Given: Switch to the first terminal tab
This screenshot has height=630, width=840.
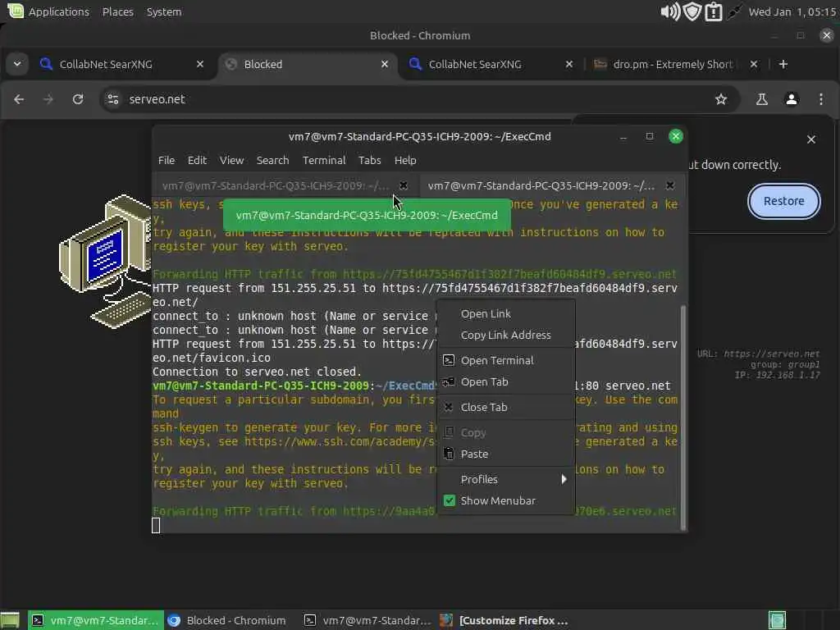Looking at the screenshot, I should click(x=276, y=185).
